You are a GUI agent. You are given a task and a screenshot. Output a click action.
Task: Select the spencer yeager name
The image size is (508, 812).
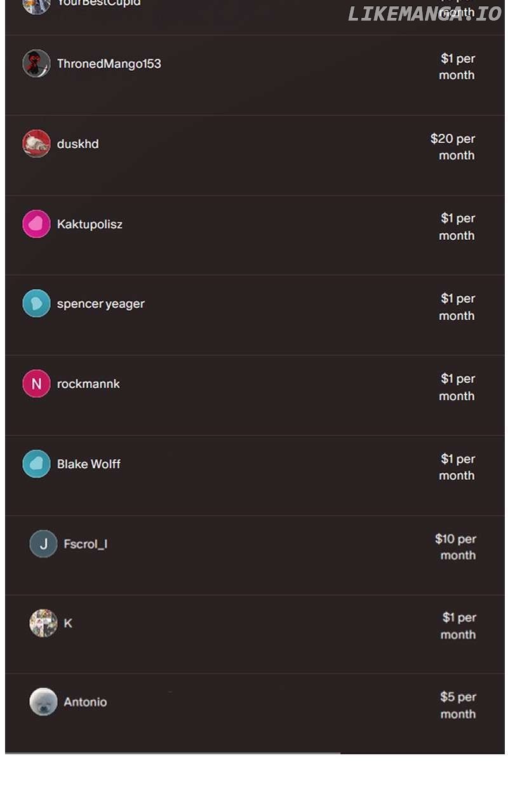click(100, 304)
